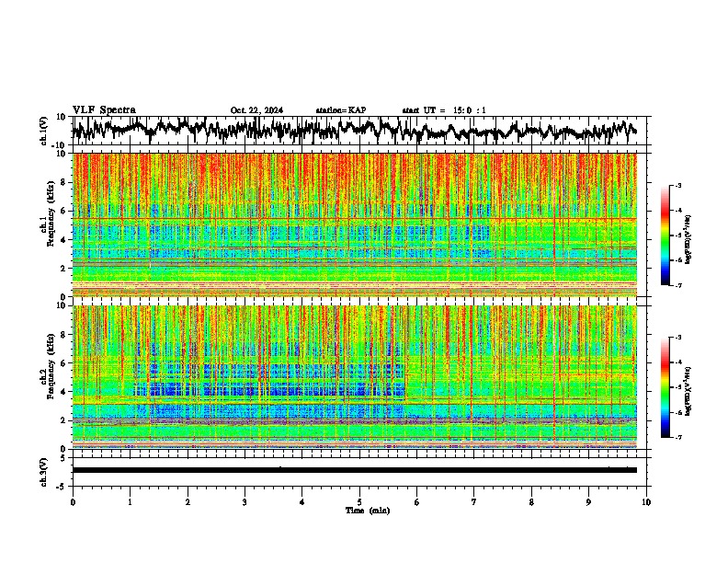The width and height of the screenshot is (728, 563).
Task: Click the 'start UT = 15:0 :1' text
Action: tap(444, 110)
